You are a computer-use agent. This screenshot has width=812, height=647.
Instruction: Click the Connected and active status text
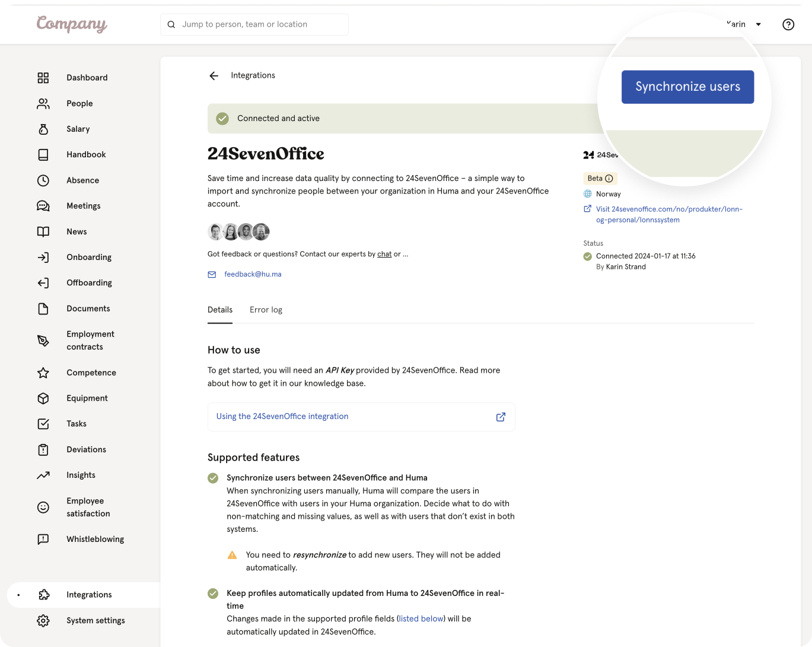(x=278, y=119)
